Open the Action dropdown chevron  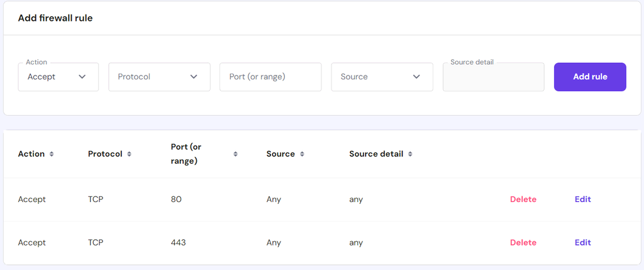(x=82, y=77)
